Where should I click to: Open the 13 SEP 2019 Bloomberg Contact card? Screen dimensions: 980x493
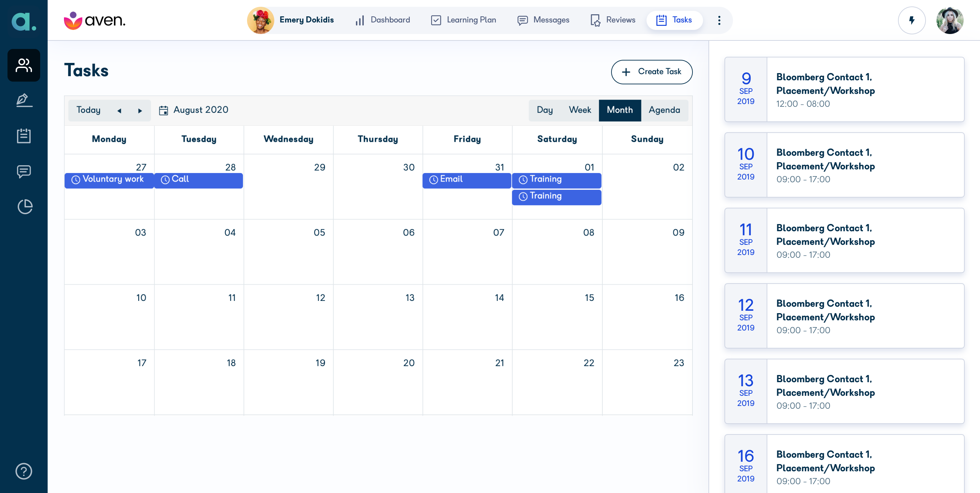pyautogui.click(x=844, y=391)
